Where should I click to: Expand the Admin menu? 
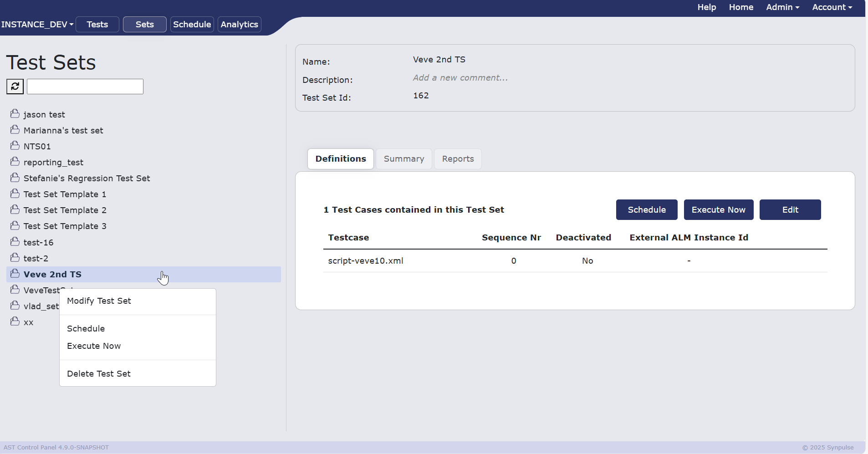782,7
